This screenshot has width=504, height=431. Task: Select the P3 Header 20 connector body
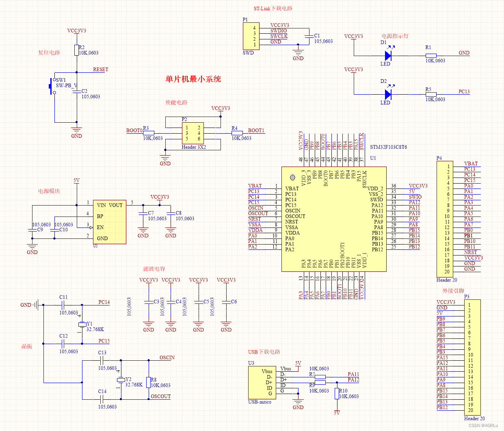point(472,357)
